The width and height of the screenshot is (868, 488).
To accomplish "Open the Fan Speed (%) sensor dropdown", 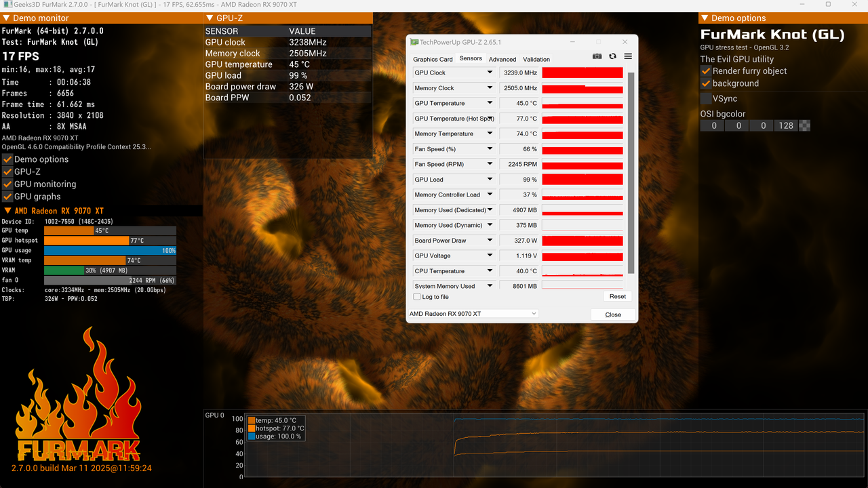I will (x=490, y=149).
